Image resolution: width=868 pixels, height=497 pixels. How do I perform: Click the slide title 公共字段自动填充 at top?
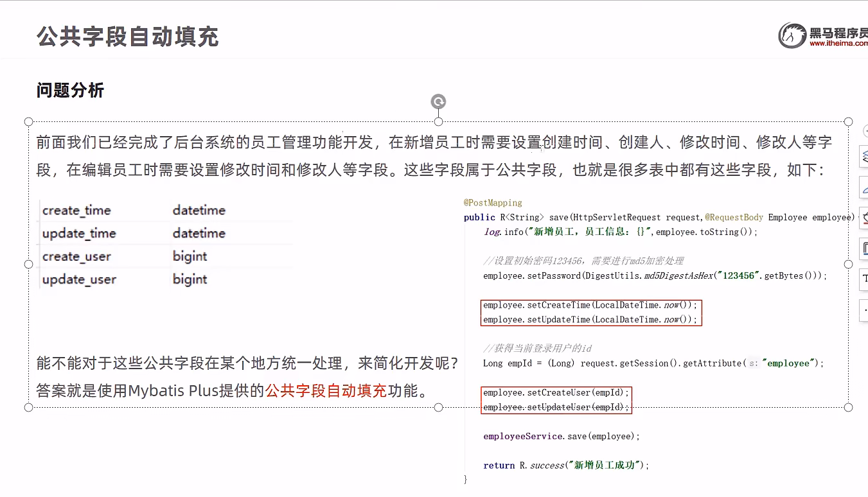tap(127, 37)
